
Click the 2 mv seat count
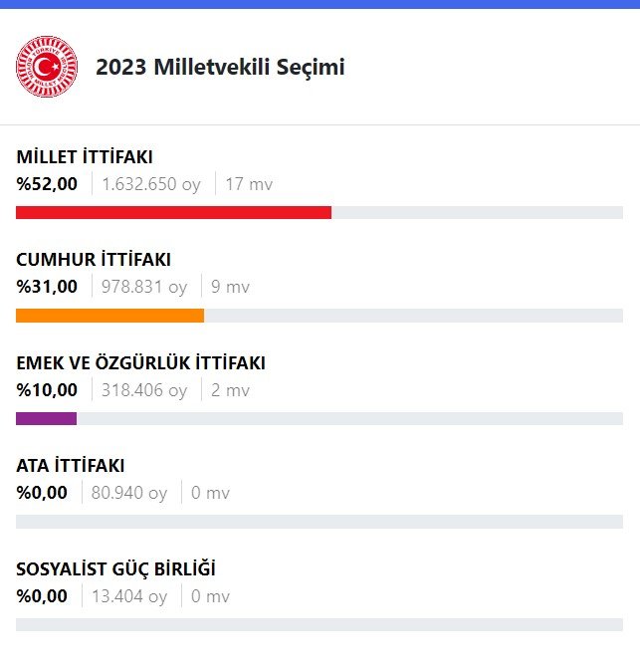click(x=231, y=390)
